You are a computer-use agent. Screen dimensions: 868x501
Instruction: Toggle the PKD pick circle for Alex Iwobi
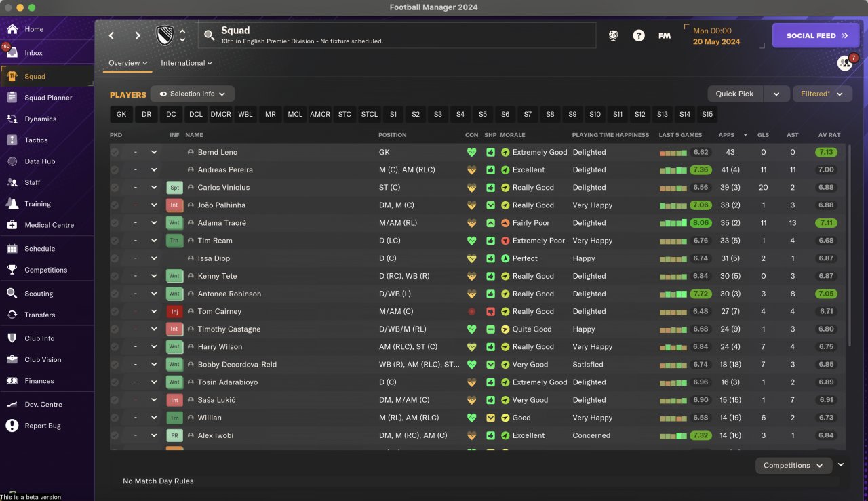115,435
